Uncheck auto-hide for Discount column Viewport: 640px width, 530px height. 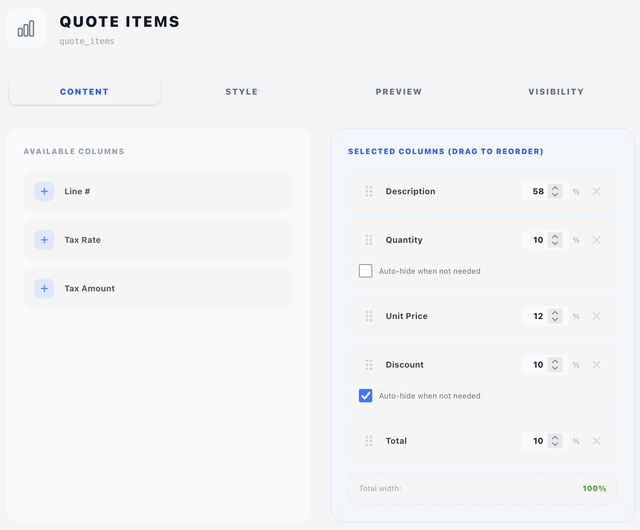point(365,396)
